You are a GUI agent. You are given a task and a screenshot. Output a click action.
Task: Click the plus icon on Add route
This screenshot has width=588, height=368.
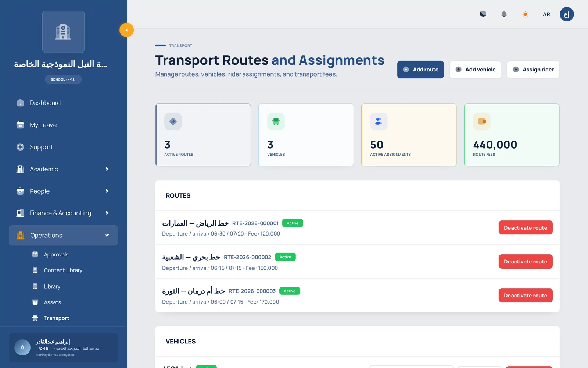point(406,70)
